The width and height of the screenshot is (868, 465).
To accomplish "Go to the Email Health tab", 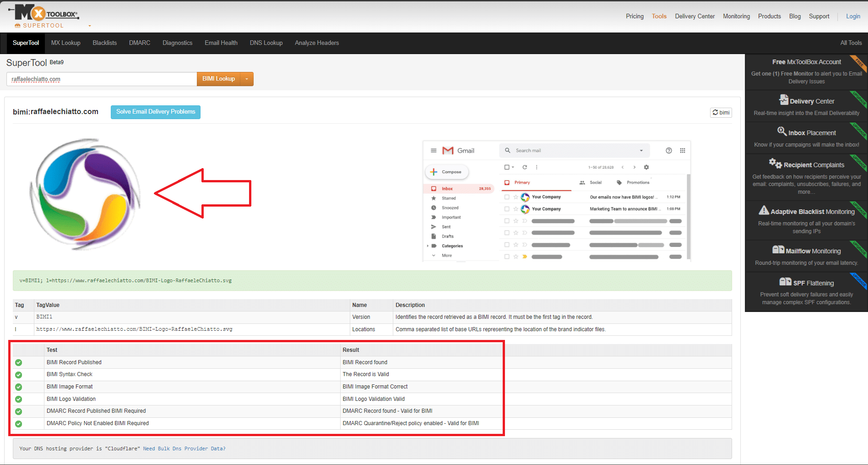I will (221, 43).
